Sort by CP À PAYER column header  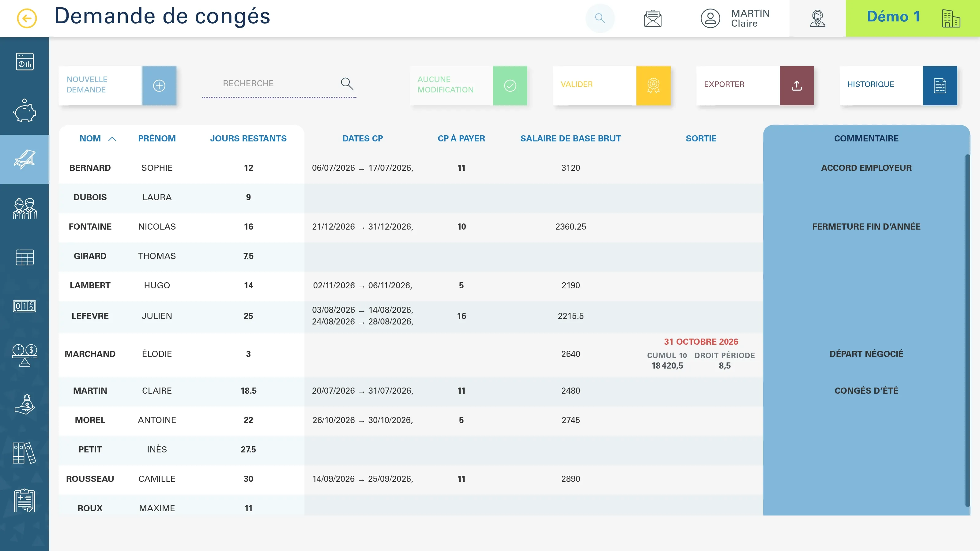[x=461, y=138]
